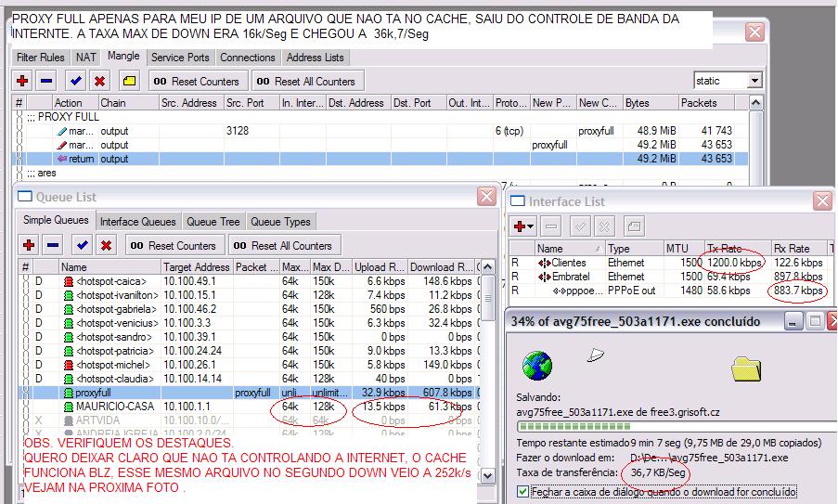Add a new rule in the Mangle firewall toolbar
The image size is (838, 504).
(x=22, y=82)
